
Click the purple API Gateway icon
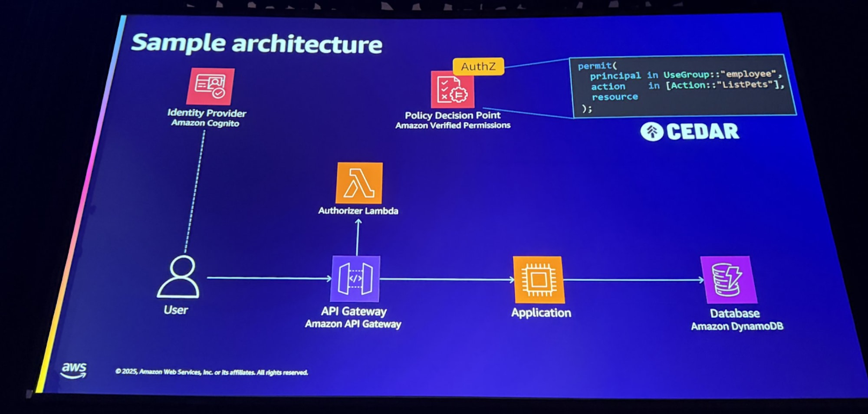click(355, 279)
